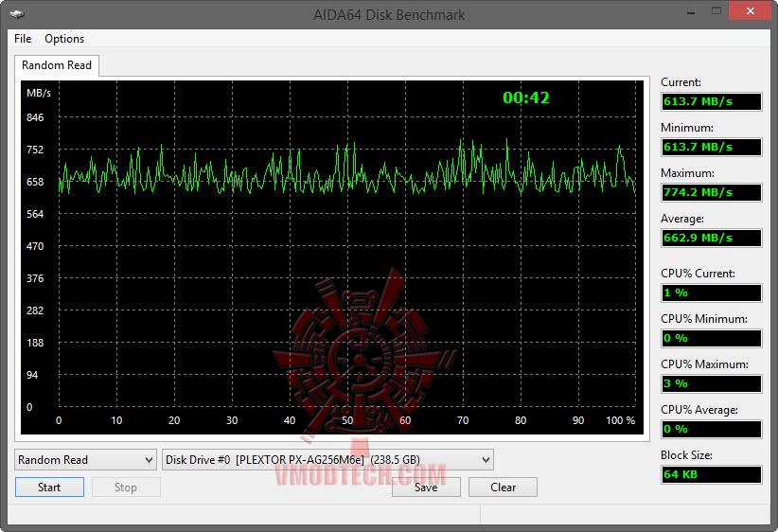Click the CPU% Average: label
Screen dimensions: 778x532
[699, 410]
